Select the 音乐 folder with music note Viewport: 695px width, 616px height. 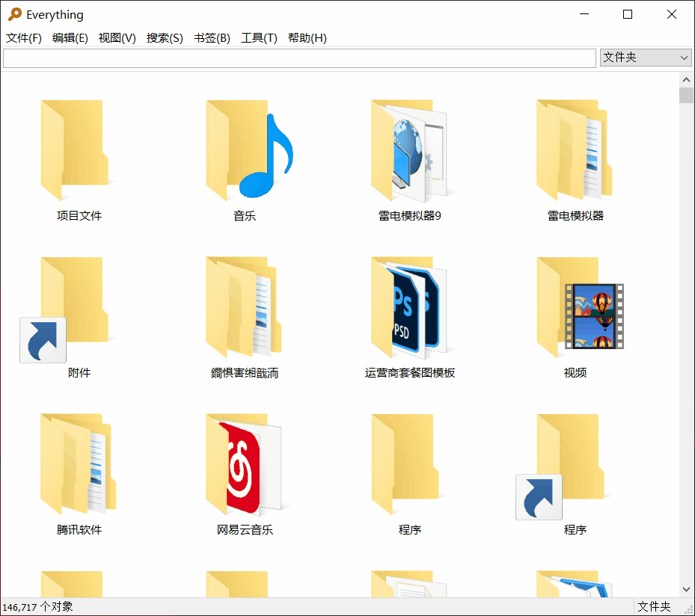tap(250, 150)
